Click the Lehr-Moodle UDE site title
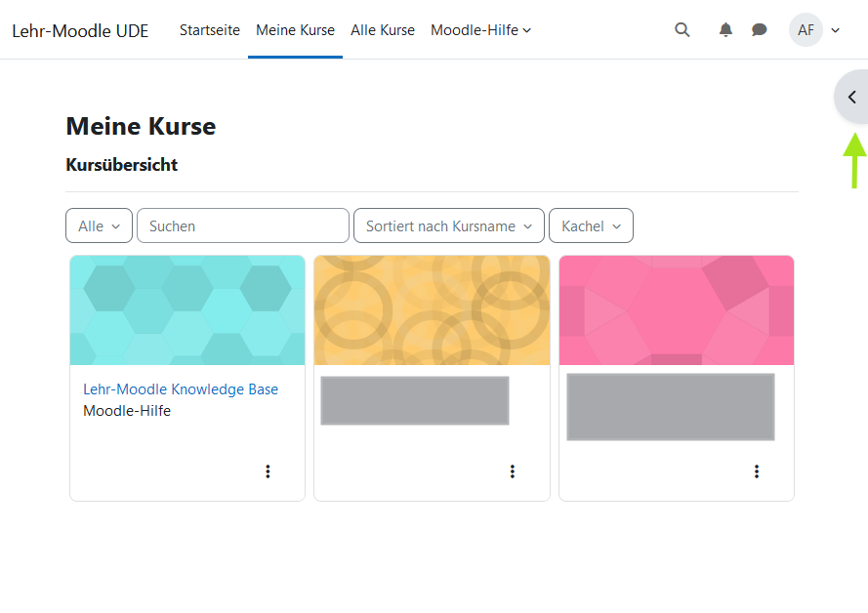The width and height of the screenshot is (868, 613). click(x=80, y=31)
